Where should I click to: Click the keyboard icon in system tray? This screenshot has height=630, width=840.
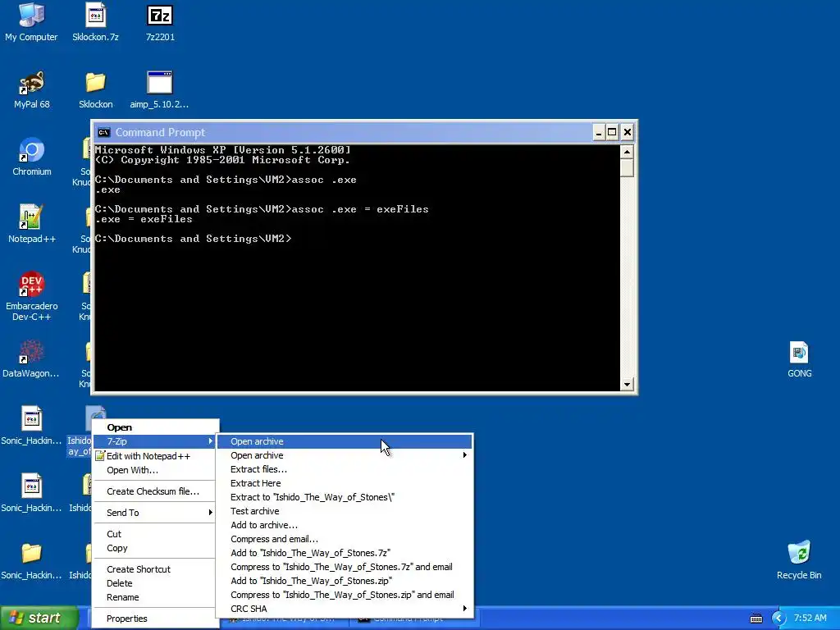point(756,619)
